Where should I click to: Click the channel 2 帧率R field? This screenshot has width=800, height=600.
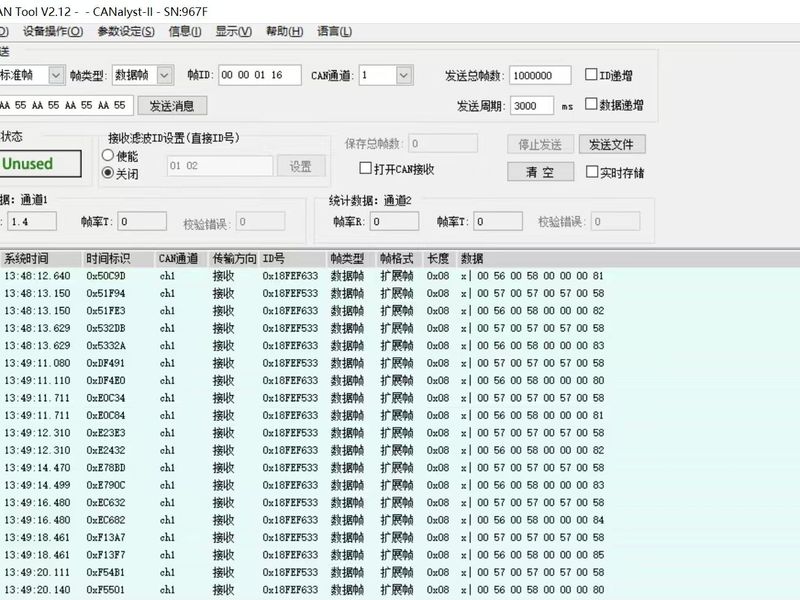coord(394,221)
